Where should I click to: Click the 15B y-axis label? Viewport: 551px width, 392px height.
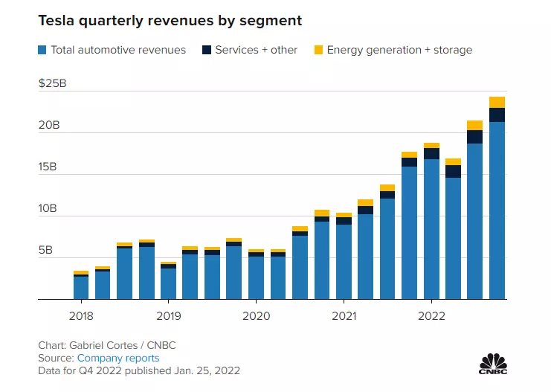pos(48,167)
